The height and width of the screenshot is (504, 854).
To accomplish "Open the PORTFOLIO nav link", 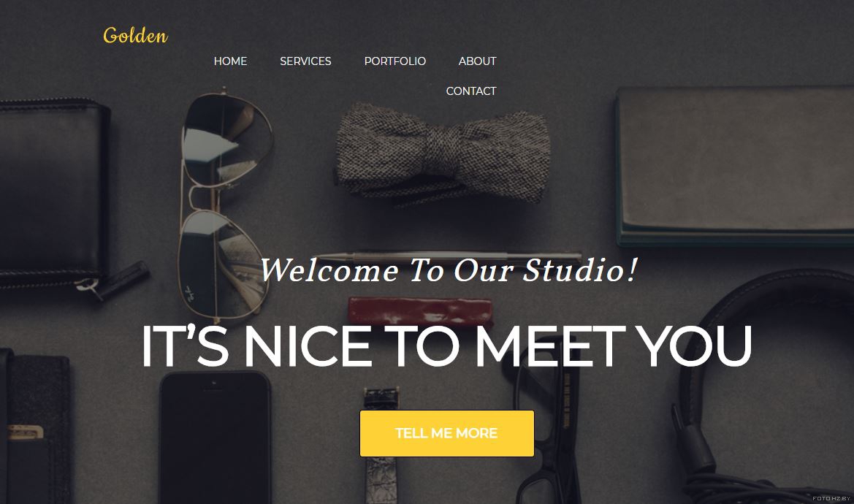I will [x=395, y=61].
